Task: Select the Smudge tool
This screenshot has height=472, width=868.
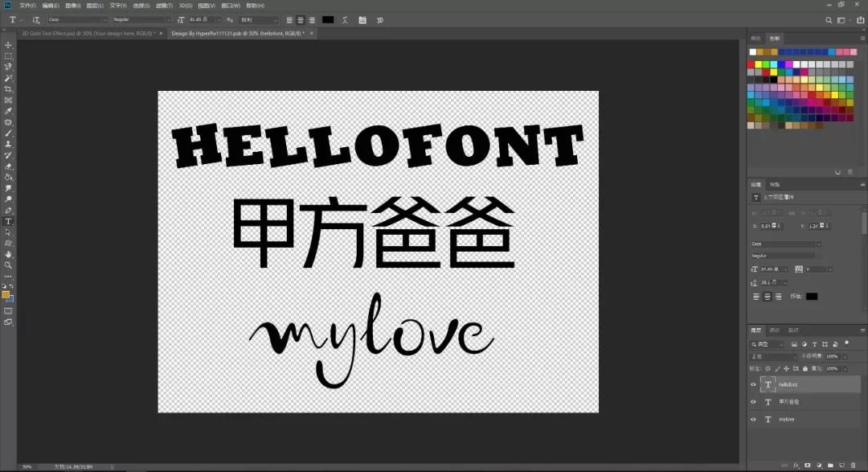Action: click(x=8, y=188)
